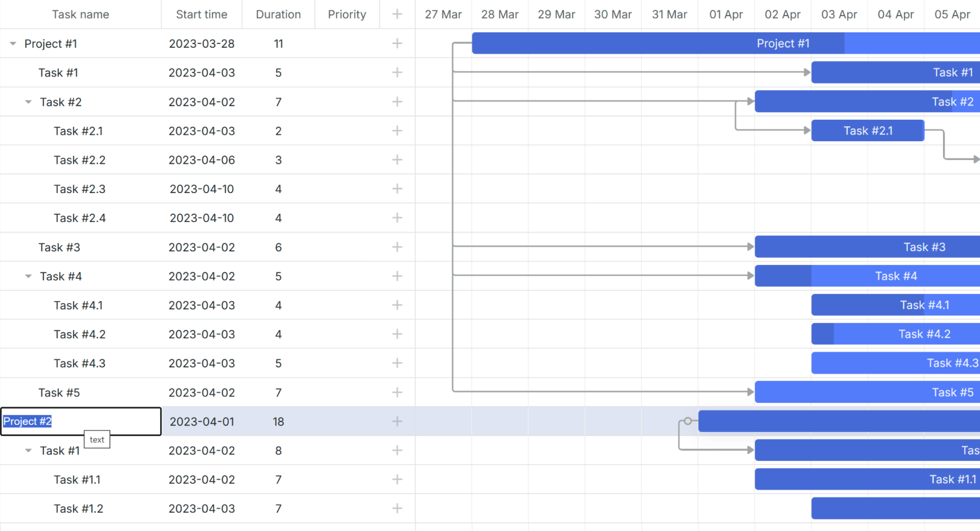This screenshot has height=531, width=980.
Task: Click the plus icon on the Task #4.1 row
Action: pos(396,305)
